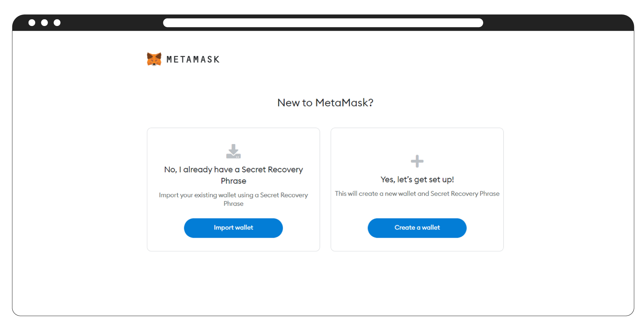The height and width of the screenshot is (330, 644).
Task: Click the Secret Recovery Phrase description under setup
Action: click(x=417, y=193)
